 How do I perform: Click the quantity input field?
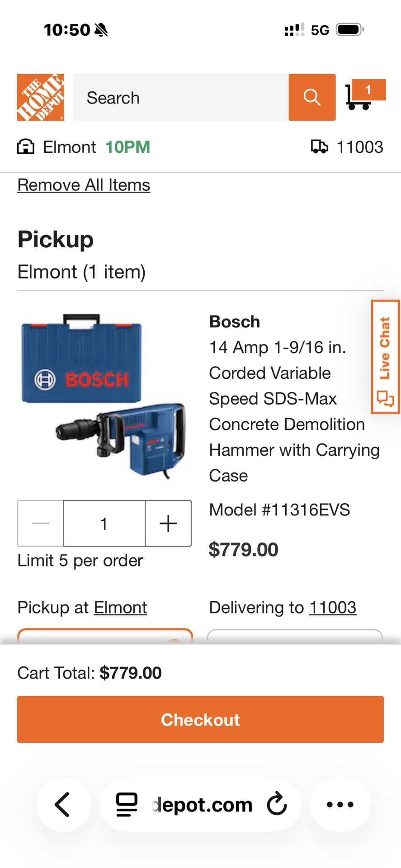click(104, 523)
